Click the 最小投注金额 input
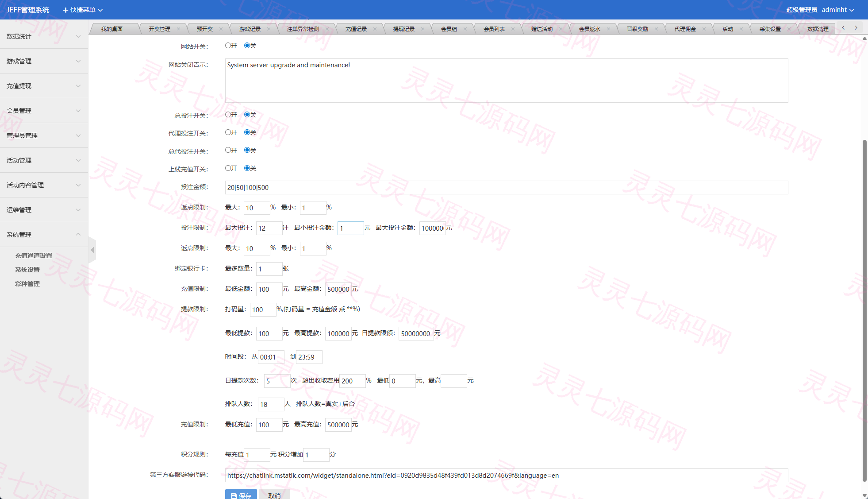The image size is (868, 499). (x=351, y=228)
